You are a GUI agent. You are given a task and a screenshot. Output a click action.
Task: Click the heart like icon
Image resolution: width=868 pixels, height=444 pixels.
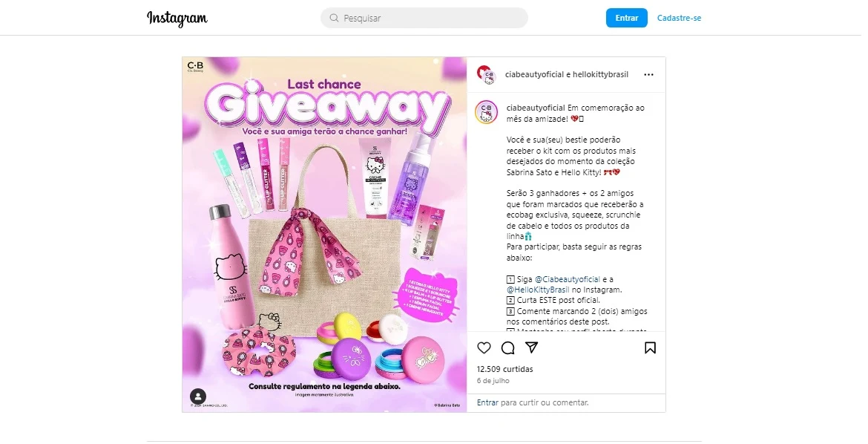pos(484,347)
